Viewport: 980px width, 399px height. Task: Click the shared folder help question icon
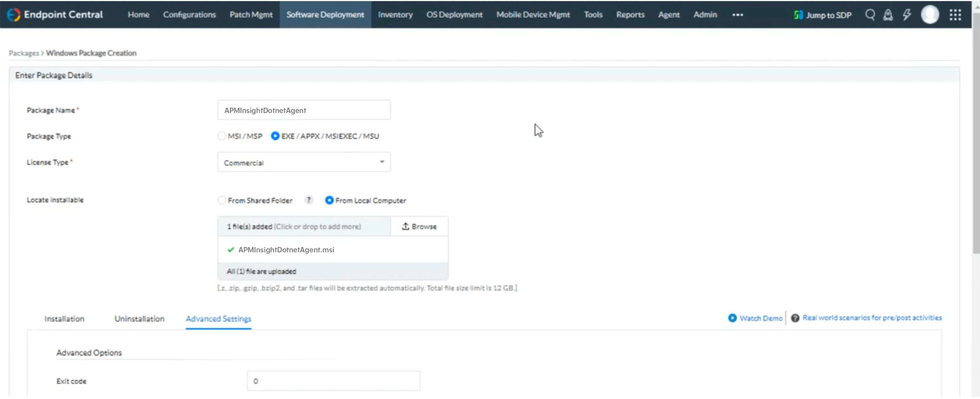[x=309, y=200]
